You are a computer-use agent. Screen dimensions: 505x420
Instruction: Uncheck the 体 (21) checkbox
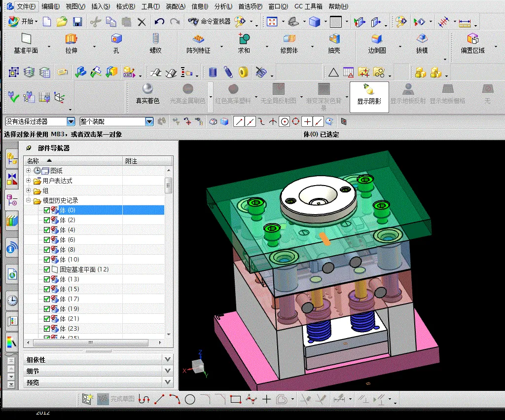pos(47,319)
